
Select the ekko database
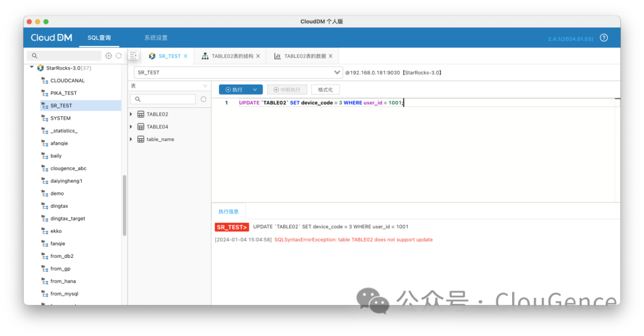tap(56, 231)
